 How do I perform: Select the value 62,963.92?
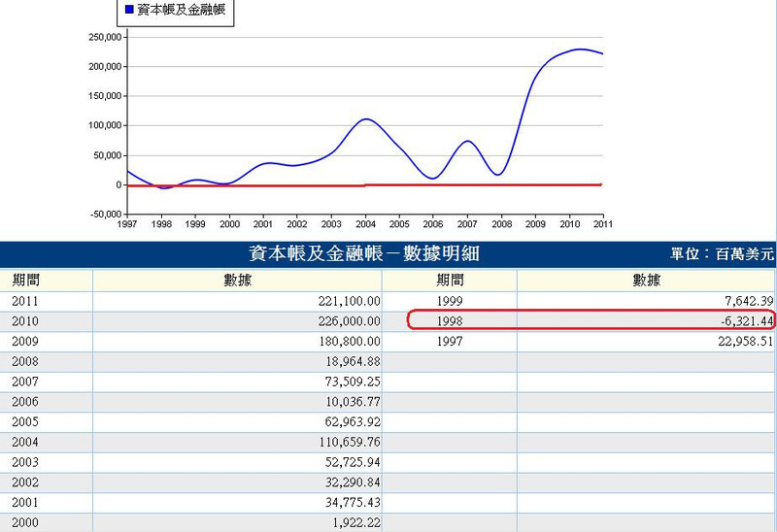[353, 422]
